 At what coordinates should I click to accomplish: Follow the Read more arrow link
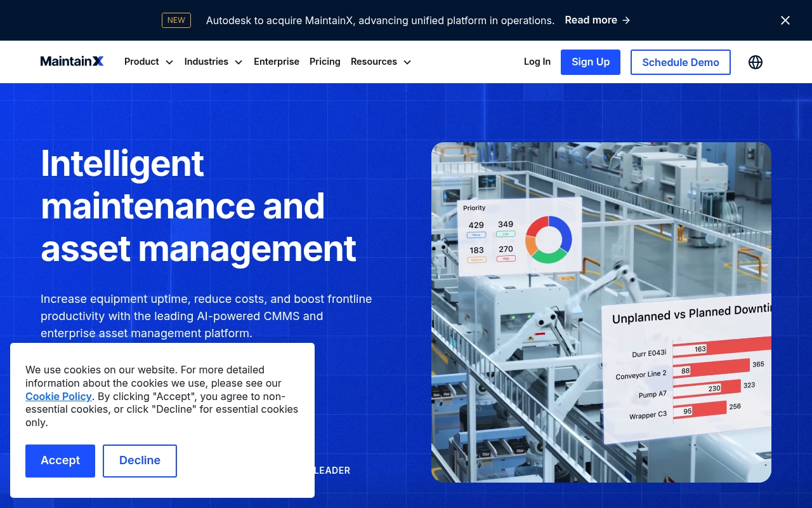[x=598, y=20]
